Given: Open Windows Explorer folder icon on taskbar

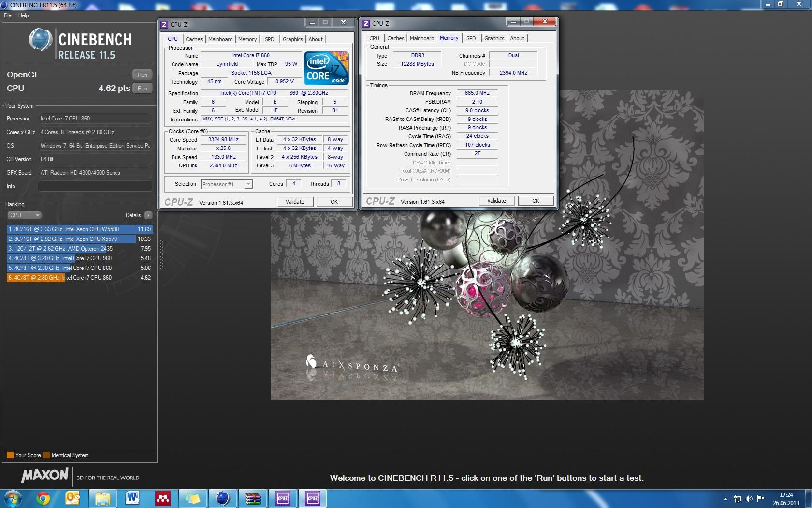Looking at the screenshot, I should coord(102,498).
